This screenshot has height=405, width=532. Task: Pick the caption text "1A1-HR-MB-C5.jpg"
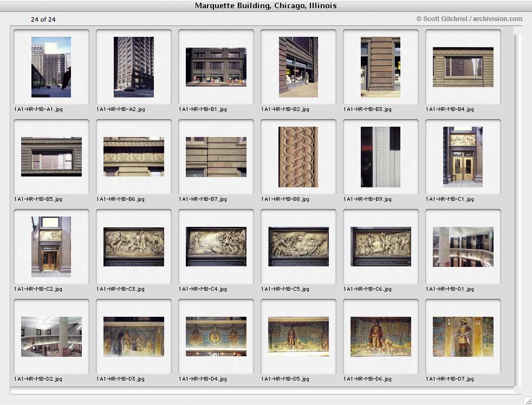point(286,289)
